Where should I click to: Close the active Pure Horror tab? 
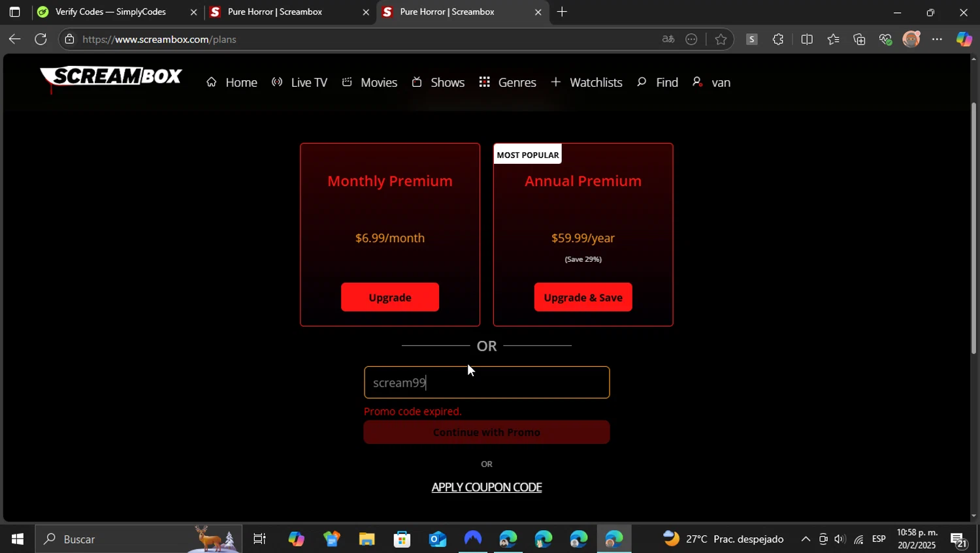pos(538,12)
